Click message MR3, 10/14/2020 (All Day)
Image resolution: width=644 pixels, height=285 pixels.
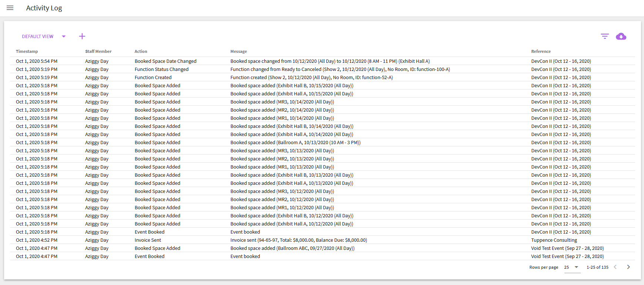tap(282, 102)
